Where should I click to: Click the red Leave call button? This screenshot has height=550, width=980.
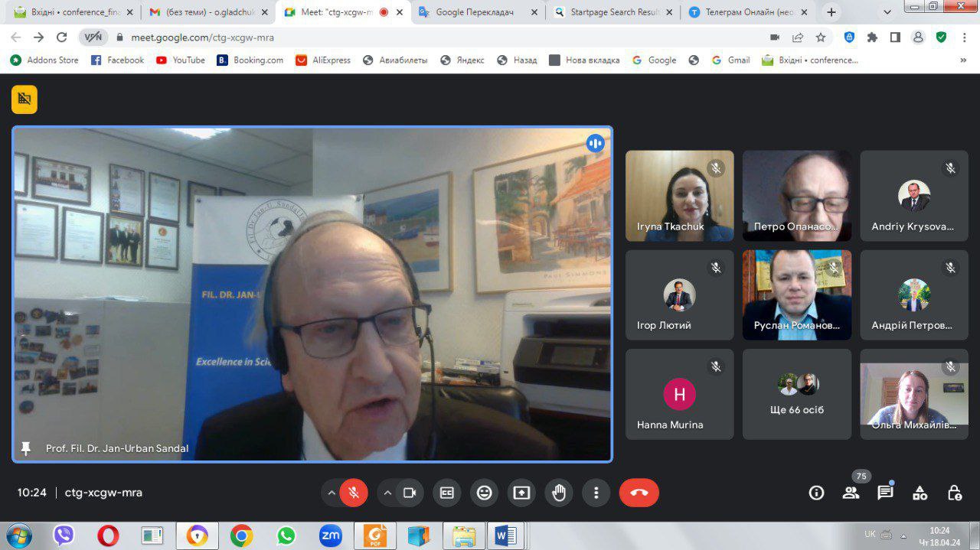click(x=639, y=493)
